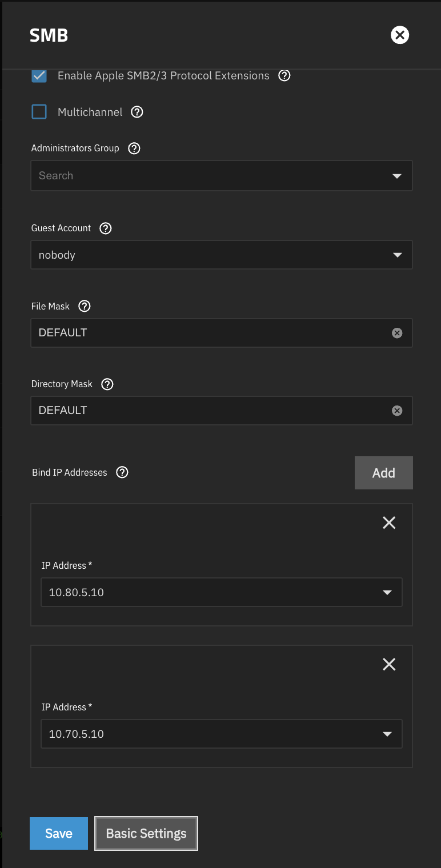Add a new Bind IP Address
Screen dimensions: 441x868
click(384, 473)
